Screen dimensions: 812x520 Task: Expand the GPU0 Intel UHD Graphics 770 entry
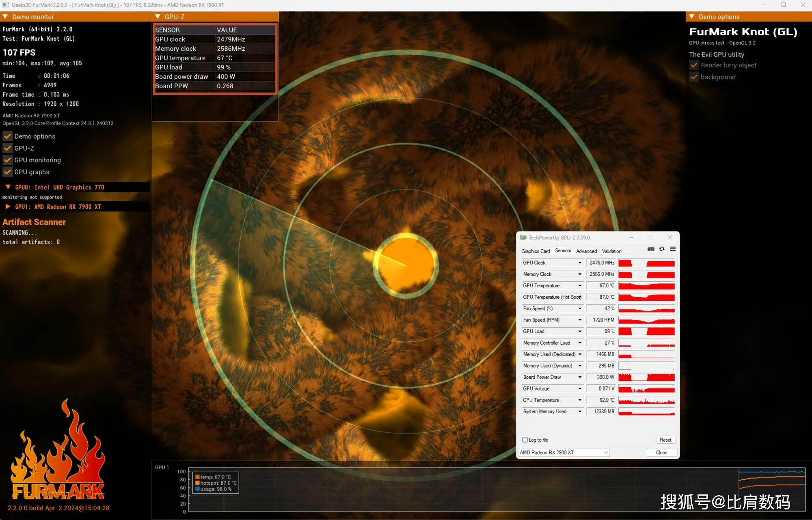point(6,187)
